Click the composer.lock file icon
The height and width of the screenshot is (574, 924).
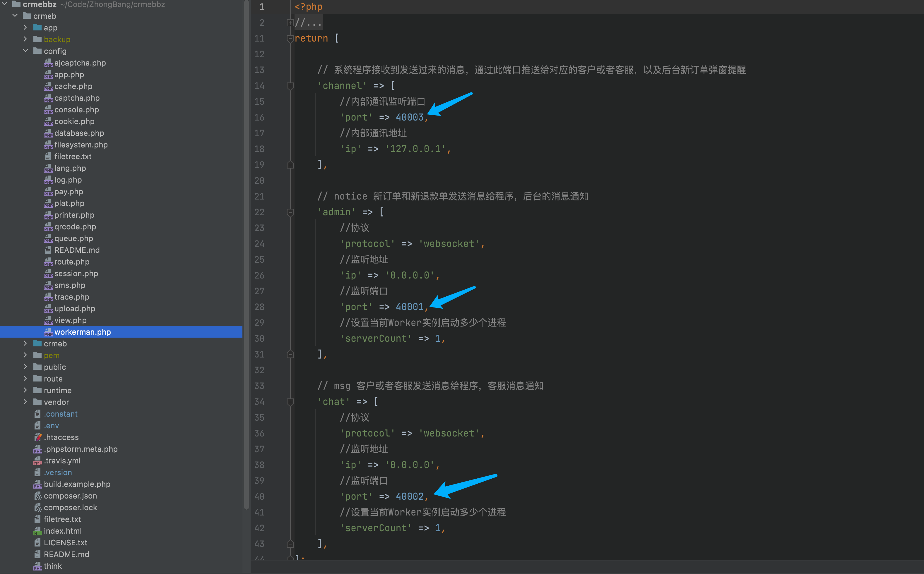click(x=37, y=508)
